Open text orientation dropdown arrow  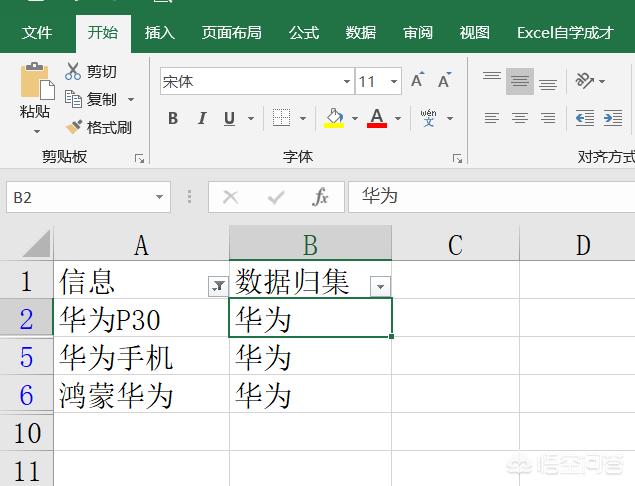[x=602, y=81]
